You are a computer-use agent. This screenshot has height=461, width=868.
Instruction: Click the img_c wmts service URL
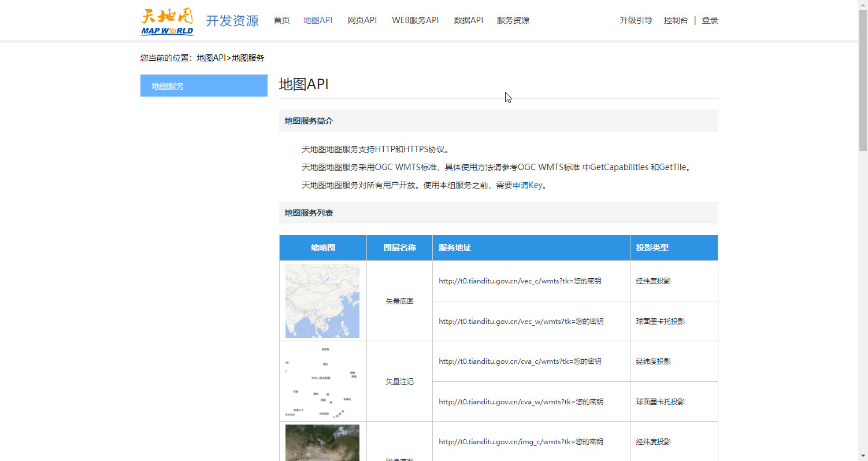click(521, 442)
